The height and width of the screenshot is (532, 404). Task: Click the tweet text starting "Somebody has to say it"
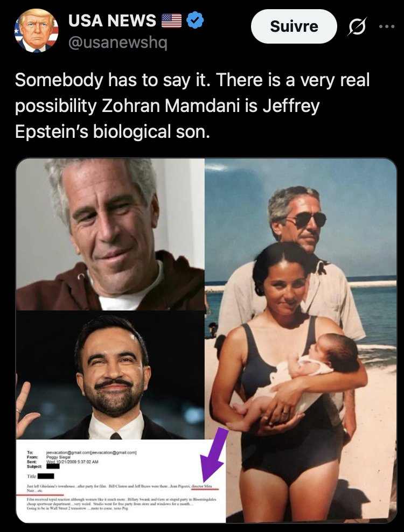193,106
